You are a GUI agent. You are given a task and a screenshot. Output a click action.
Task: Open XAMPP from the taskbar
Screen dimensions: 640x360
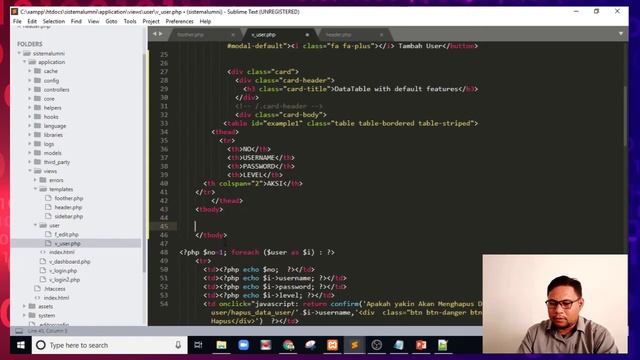pos(332,345)
